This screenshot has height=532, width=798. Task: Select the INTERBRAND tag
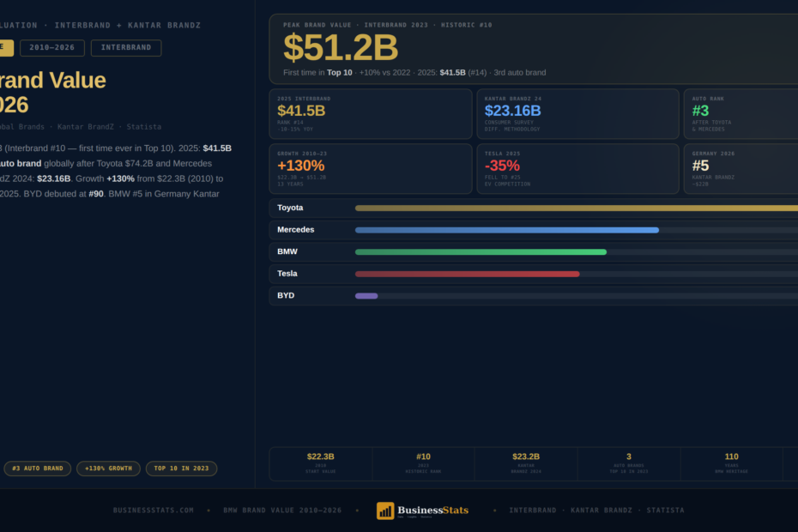(126, 48)
